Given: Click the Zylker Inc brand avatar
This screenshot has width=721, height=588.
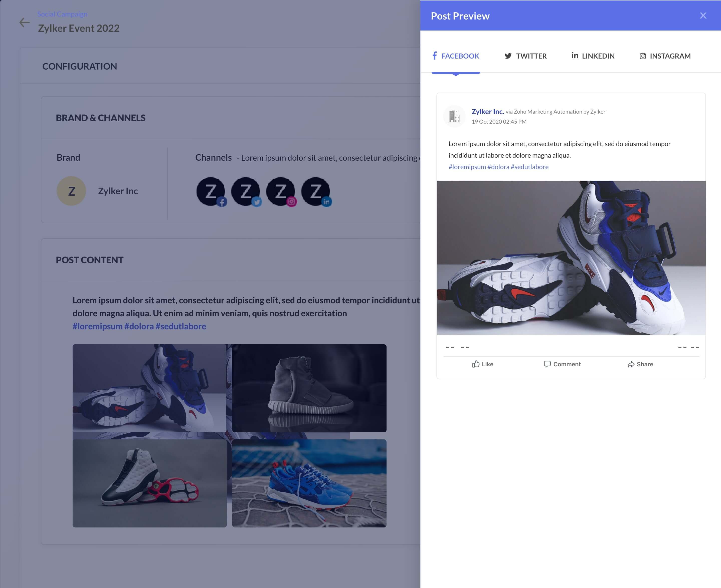Looking at the screenshot, I should [71, 191].
